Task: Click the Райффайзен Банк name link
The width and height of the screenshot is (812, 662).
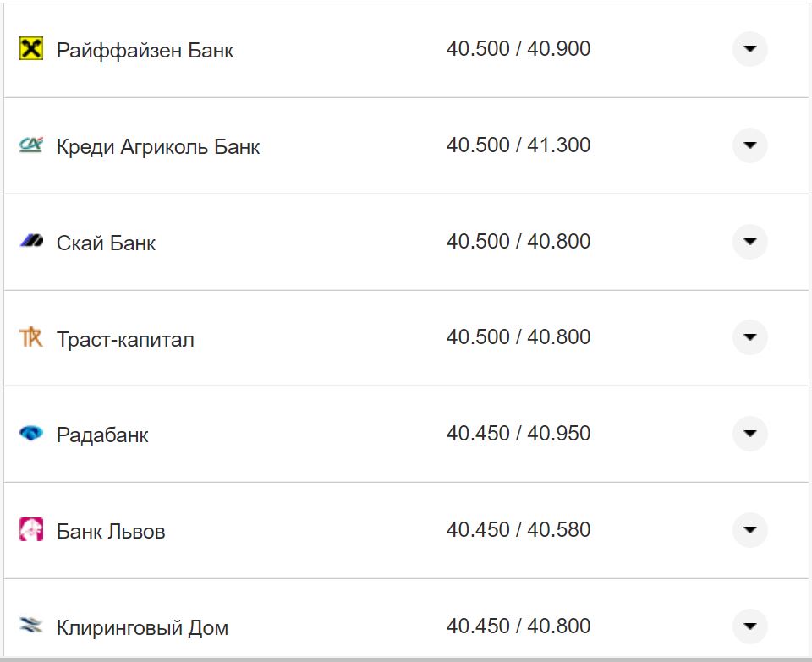Action: pos(145,49)
